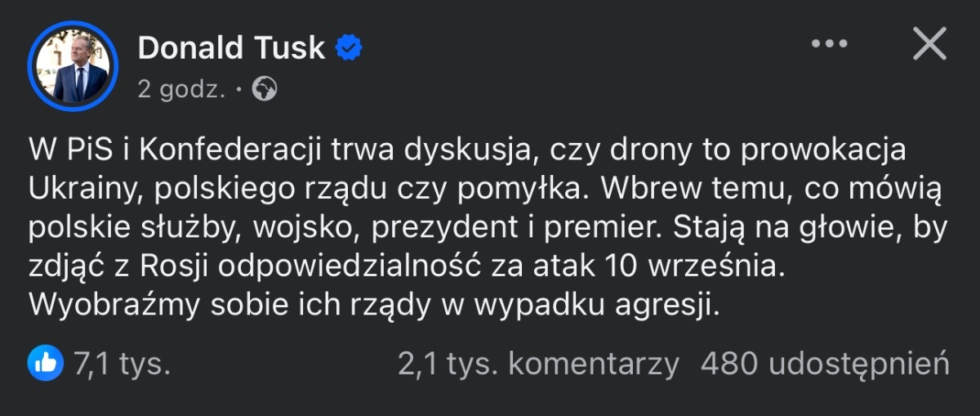This screenshot has width=980, height=416.
Task: Click the "2 godz." timestamp
Action: pyautogui.click(x=181, y=89)
